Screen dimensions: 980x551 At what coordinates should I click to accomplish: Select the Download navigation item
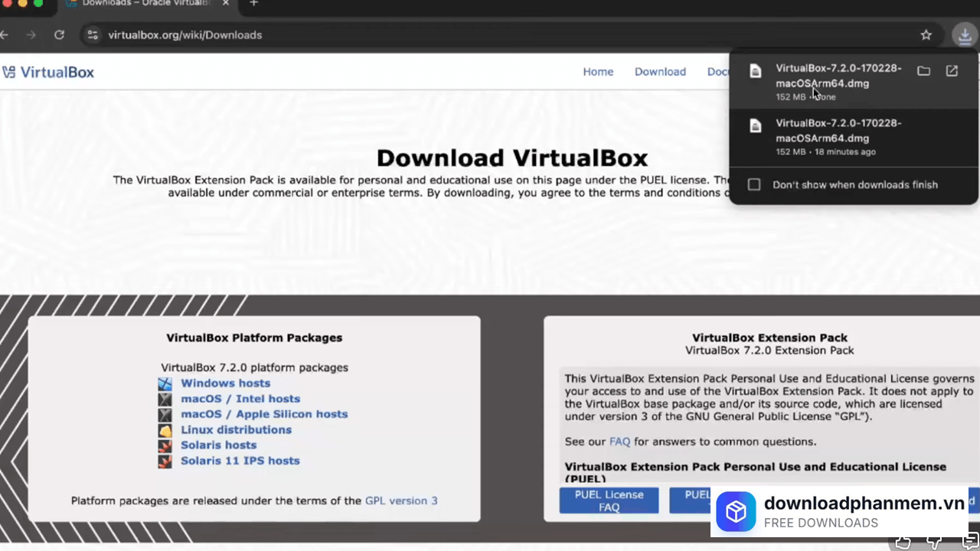659,72
